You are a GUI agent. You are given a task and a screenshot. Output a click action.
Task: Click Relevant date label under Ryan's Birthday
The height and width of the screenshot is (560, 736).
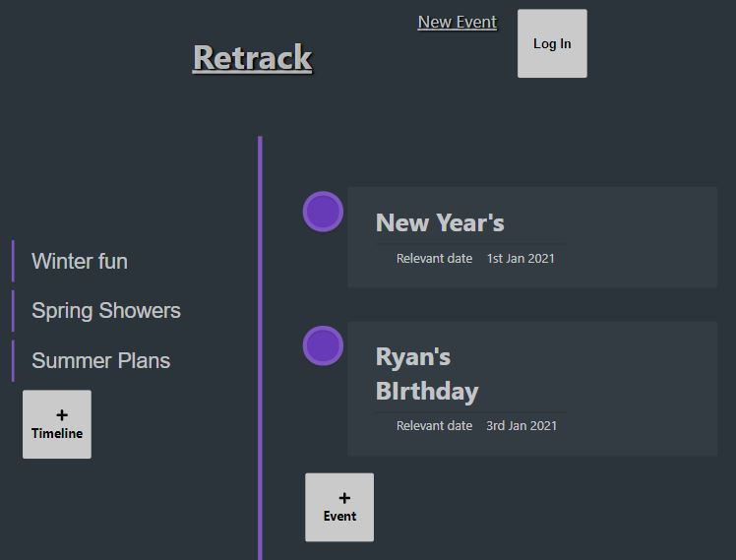click(434, 426)
